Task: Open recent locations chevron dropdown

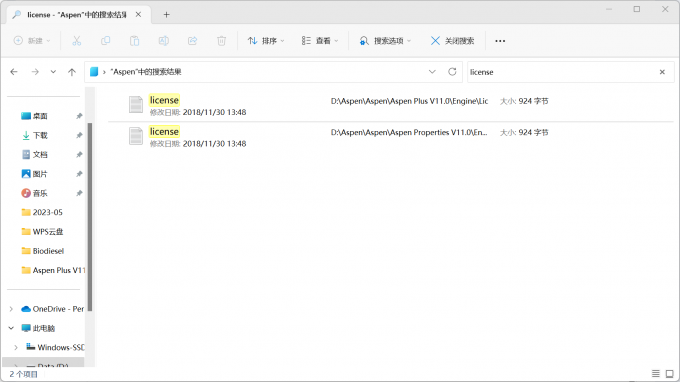Action: point(53,72)
